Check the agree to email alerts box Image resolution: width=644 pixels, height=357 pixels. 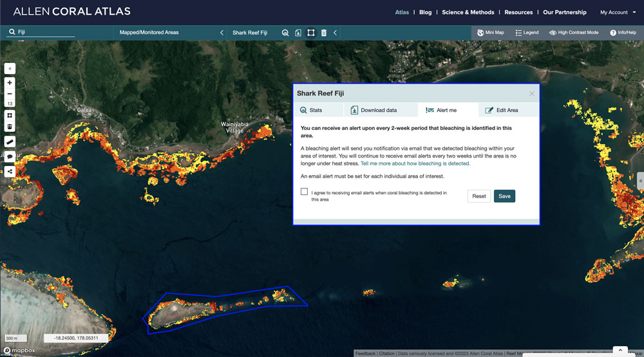click(305, 192)
